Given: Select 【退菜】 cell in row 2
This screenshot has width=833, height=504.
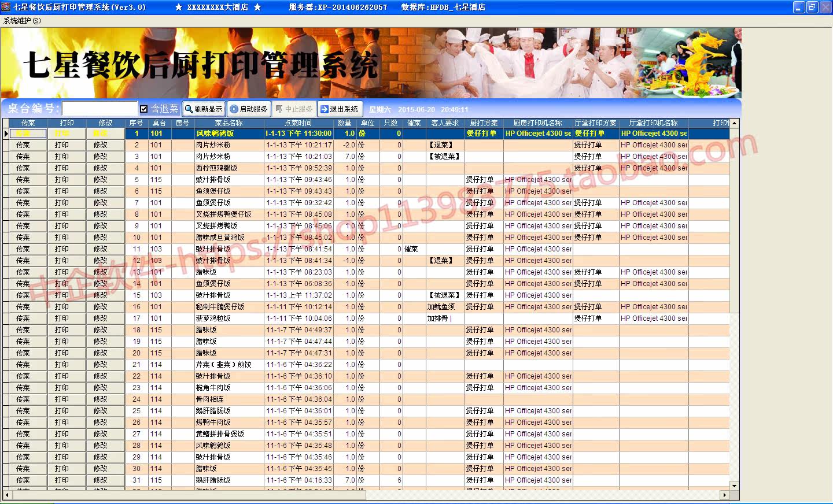Looking at the screenshot, I should click(x=445, y=145).
